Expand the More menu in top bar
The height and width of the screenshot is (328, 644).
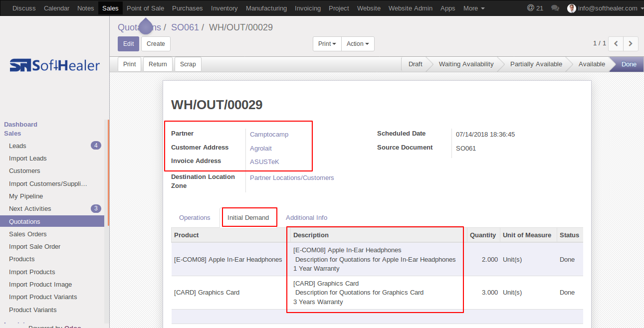pos(474,8)
